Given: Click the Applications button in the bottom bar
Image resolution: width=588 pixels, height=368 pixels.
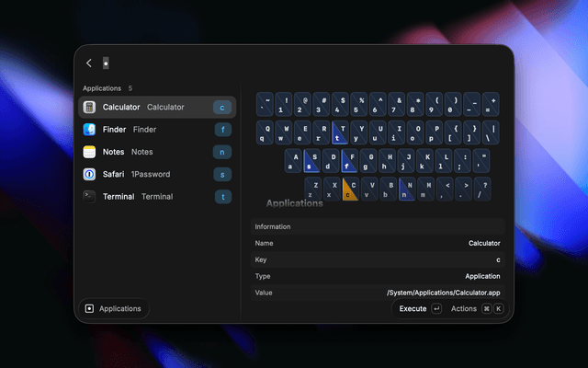Looking at the screenshot, I should pos(114,309).
